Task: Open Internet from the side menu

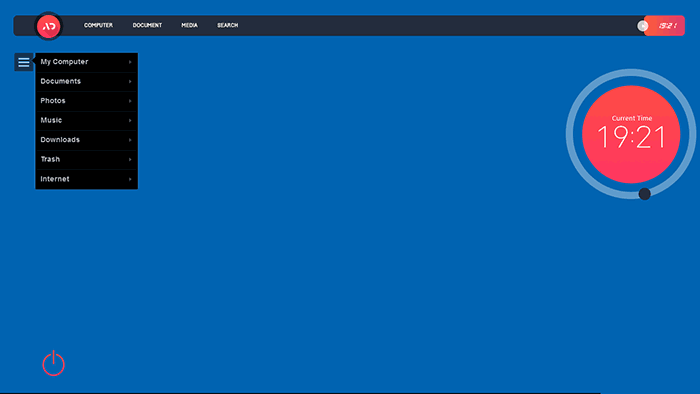Action: [x=87, y=179]
